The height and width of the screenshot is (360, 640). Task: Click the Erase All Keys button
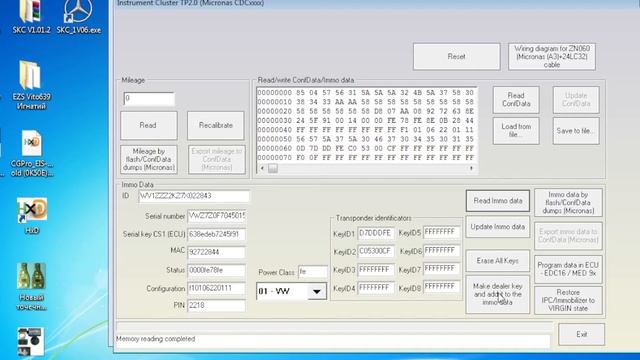pyautogui.click(x=498, y=260)
